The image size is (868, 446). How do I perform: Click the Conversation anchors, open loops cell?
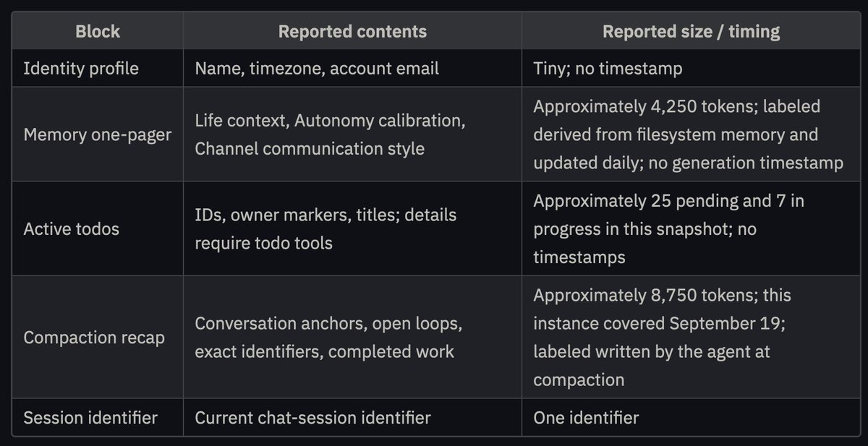click(x=352, y=338)
